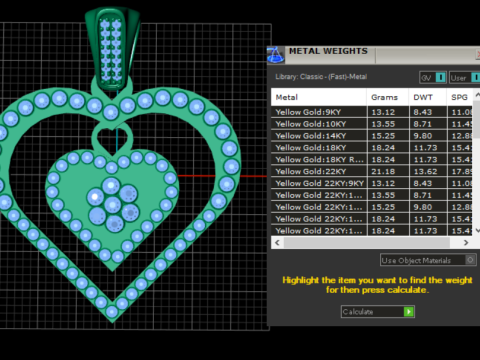Toggle the GV library switch
The width and height of the screenshot is (480, 360).
(x=440, y=78)
